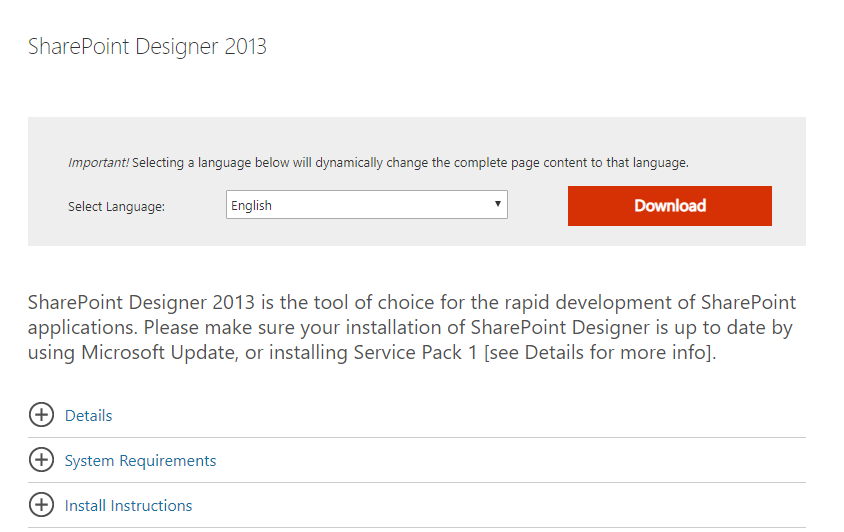
Task: Click empty space right of System Requirements
Action: (x=511, y=460)
